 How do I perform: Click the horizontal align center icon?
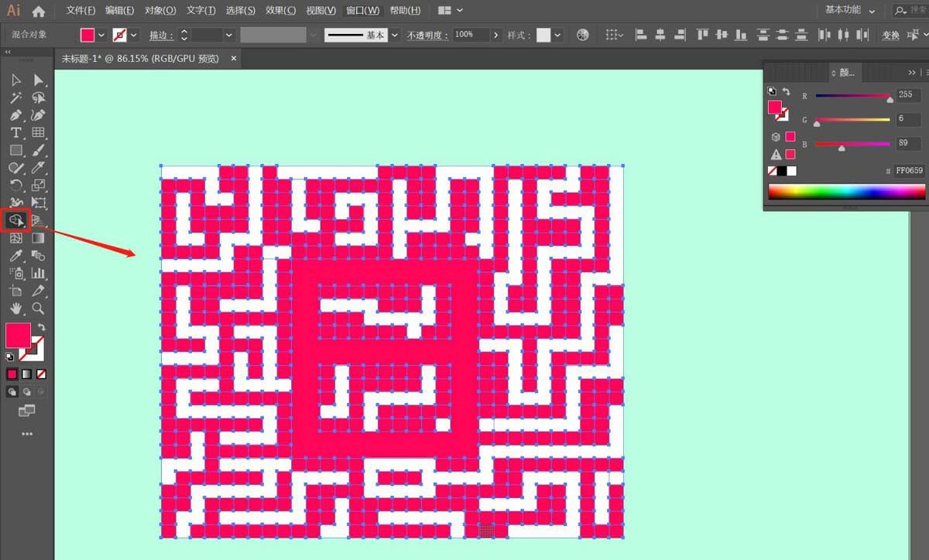point(661,34)
